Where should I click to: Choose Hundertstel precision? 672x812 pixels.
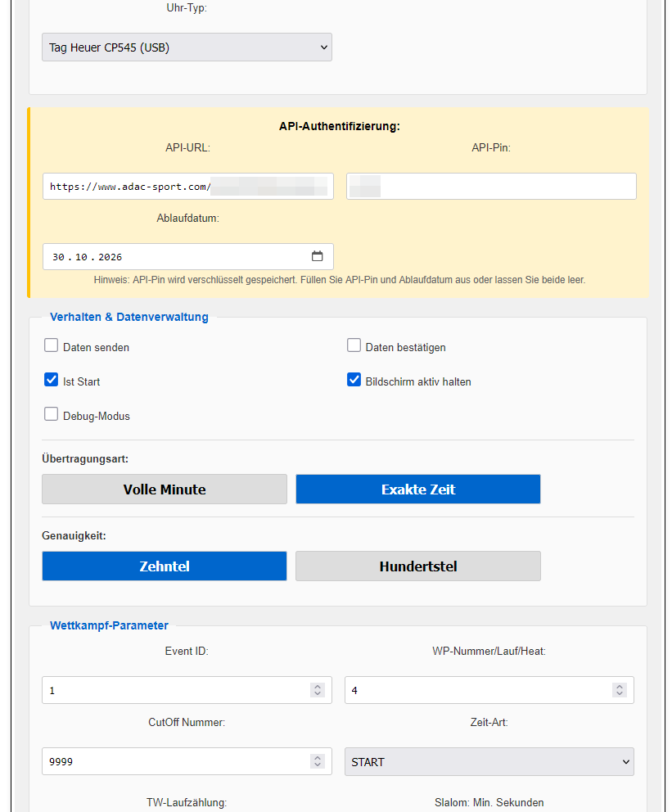pyautogui.click(x=418, y=566)
